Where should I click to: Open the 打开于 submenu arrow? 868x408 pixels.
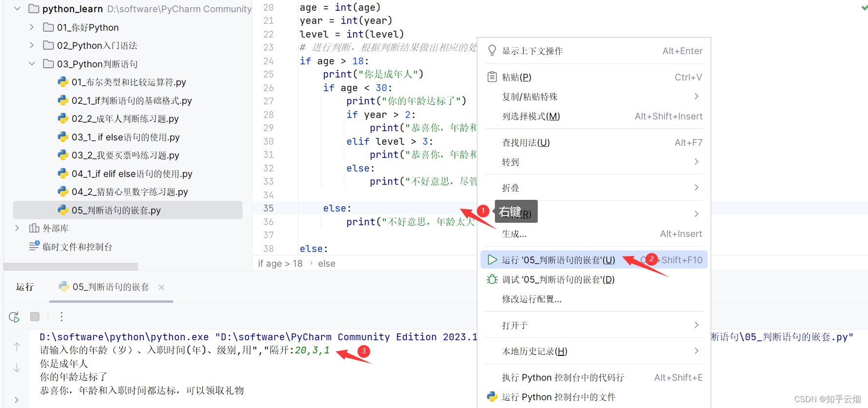697,325
